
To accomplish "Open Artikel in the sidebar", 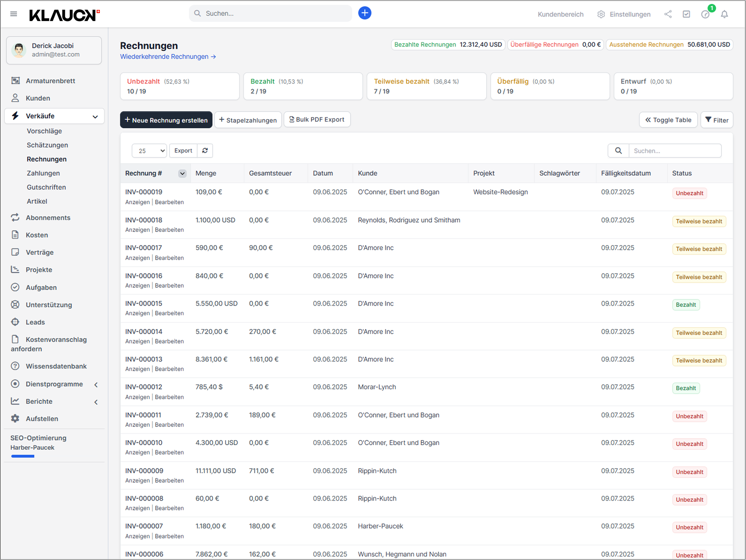I will [37, 202].
